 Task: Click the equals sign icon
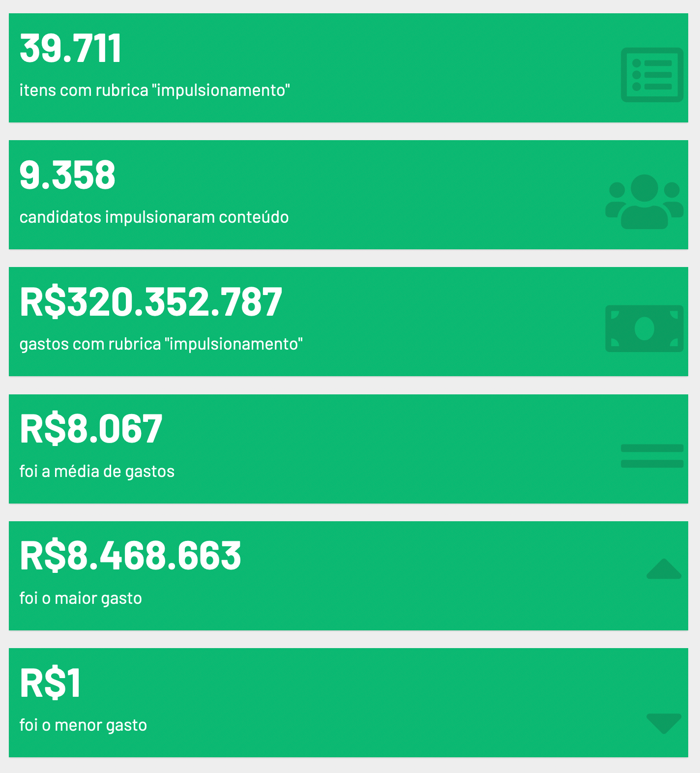tap(652, 456)
